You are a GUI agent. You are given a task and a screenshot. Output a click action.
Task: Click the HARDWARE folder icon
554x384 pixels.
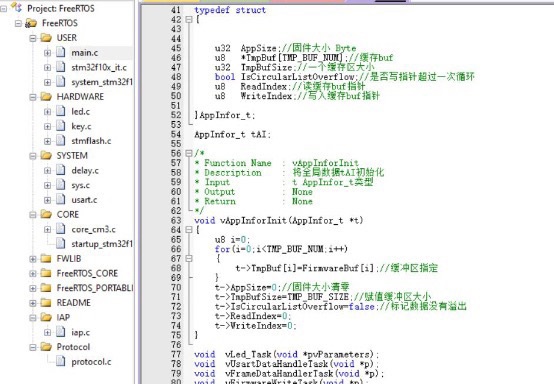(46, 96)
